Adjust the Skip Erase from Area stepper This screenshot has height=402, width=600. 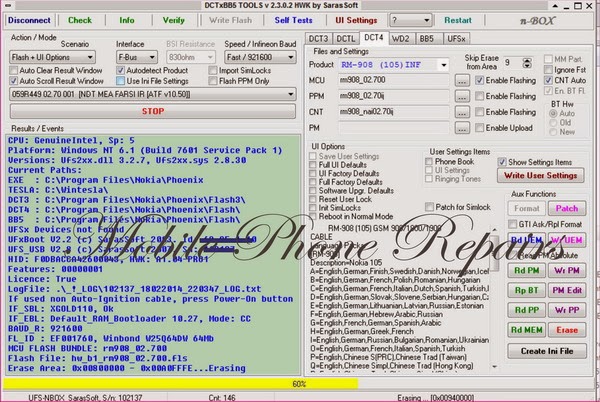pos(527,63)
